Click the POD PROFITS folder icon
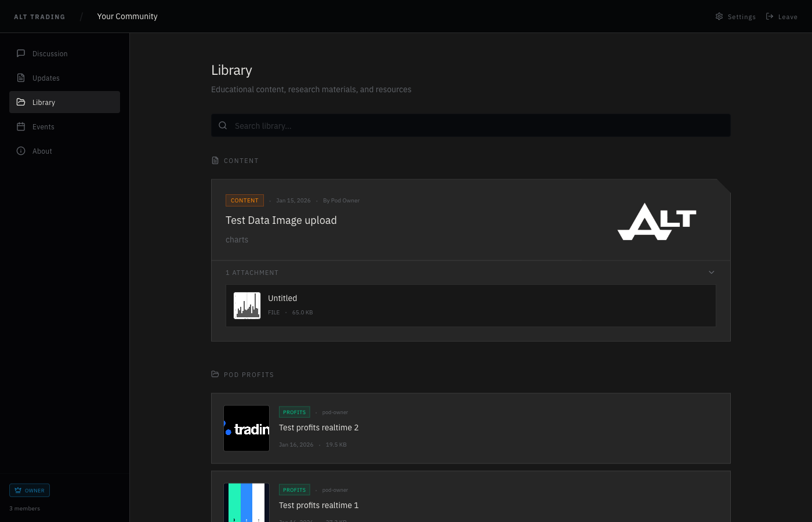This screenshot has height=522, width=812. coord(215,374)
